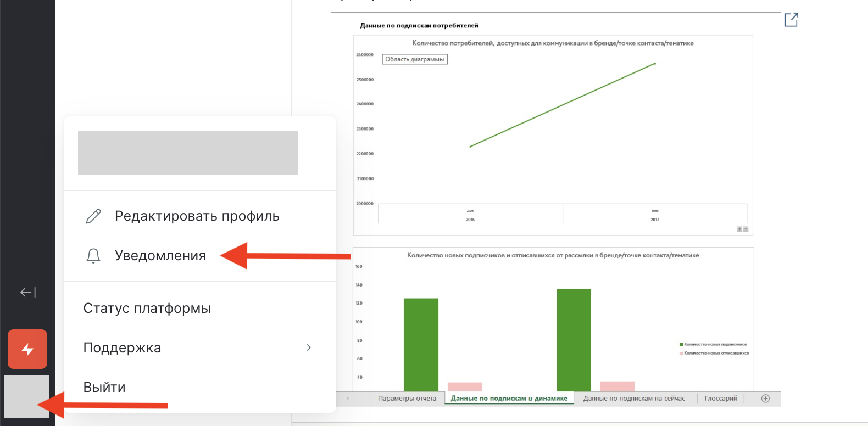Click the bar chart title text
This screenshot has width=868, height=426.
coord(553,255)
